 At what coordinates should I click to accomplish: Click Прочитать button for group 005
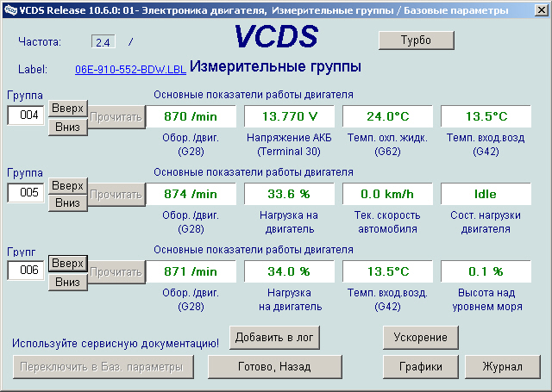(116, 195)
